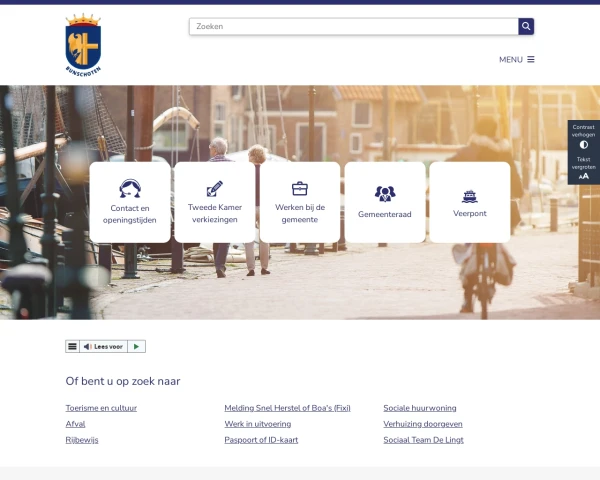
Task: Open the read-aloud settings menu icon
Action: [72, 346]
